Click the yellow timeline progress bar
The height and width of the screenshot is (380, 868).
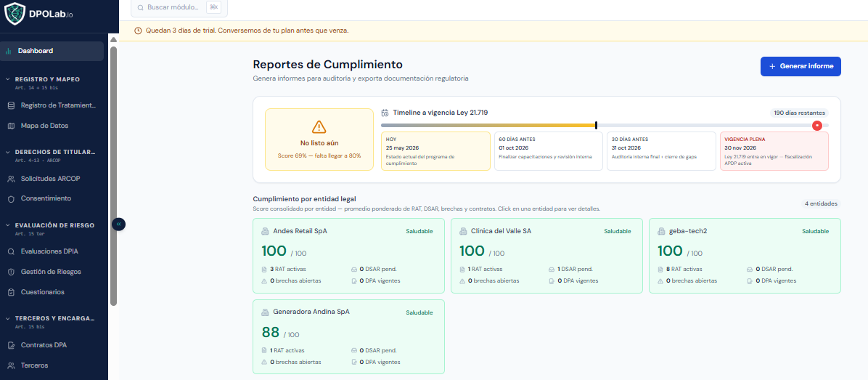point(488,126)
